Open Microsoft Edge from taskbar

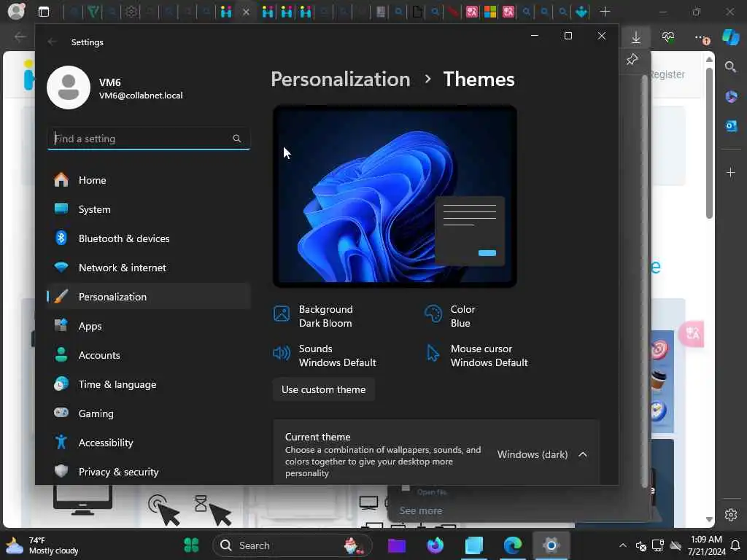pyautogui.click(x=513, y=545)
